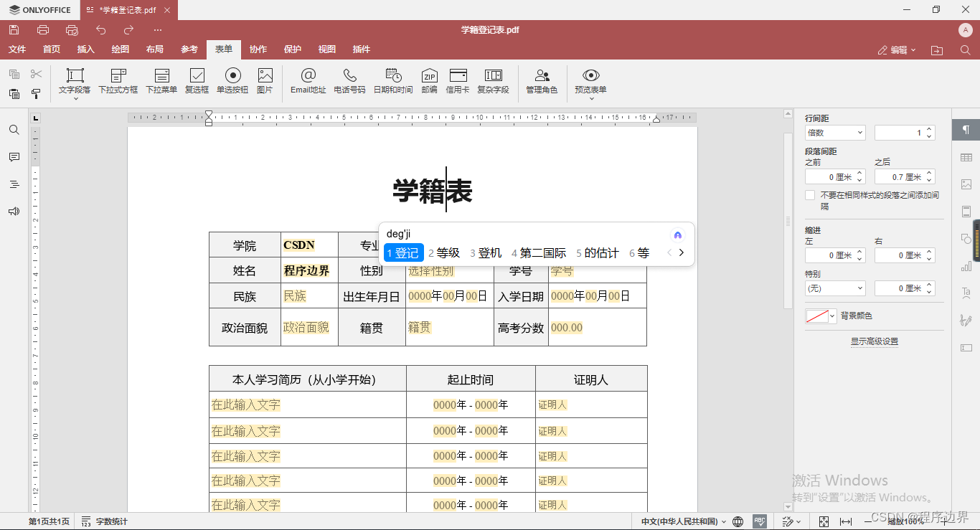Toggle the spell checking ABC icon
Viewport: 980px width, 530px height.
click(x=760, y=521)
